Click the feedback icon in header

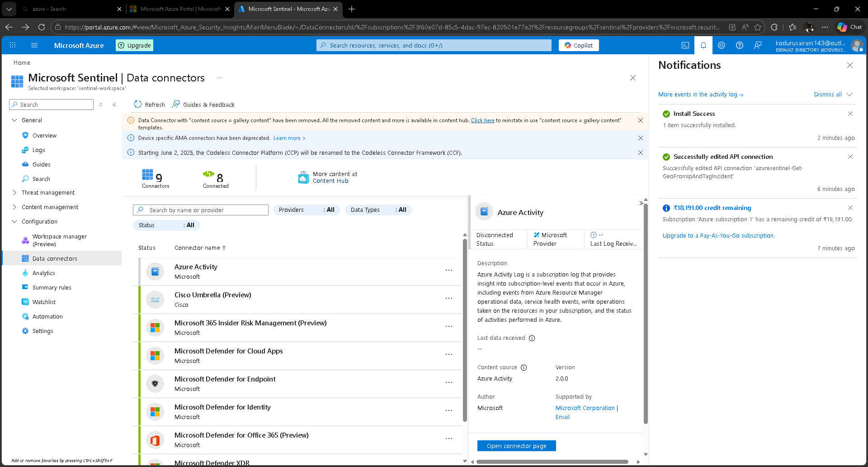758,45
